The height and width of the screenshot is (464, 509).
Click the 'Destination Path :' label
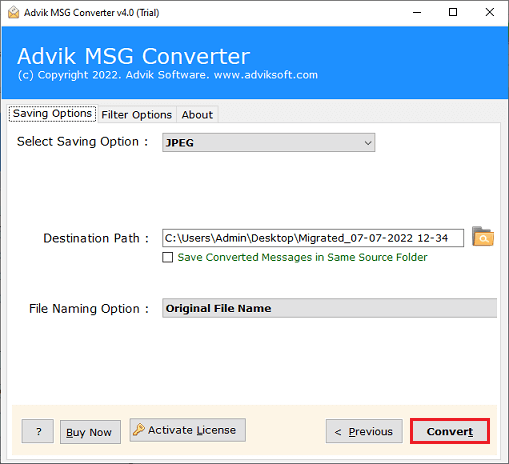pyautogui.click(x=96, y=238)
